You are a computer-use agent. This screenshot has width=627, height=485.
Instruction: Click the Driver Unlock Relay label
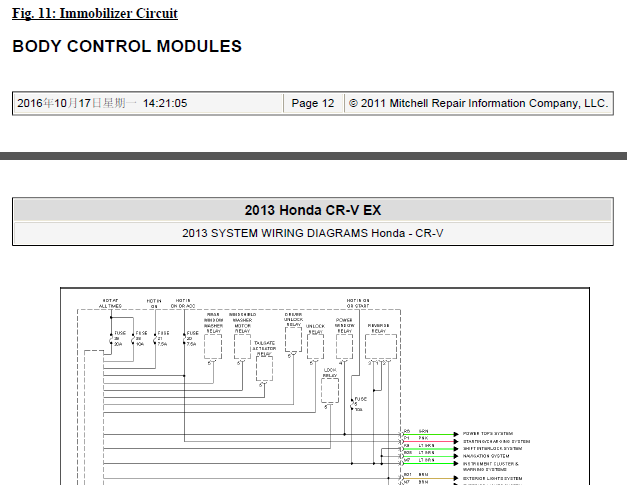294,319
